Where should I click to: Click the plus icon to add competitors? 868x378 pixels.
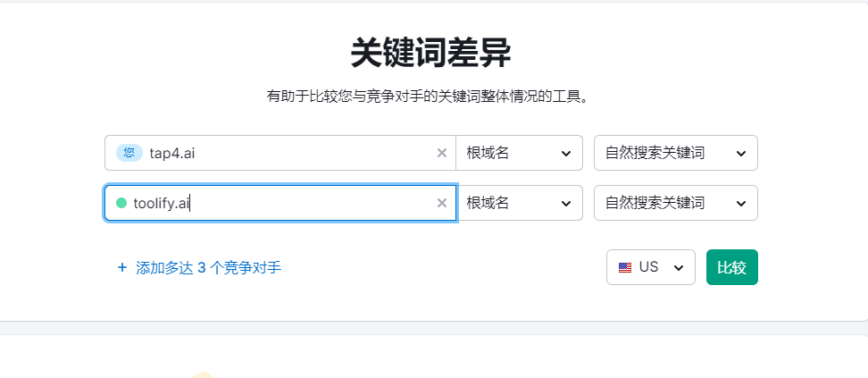pos(122,267)
